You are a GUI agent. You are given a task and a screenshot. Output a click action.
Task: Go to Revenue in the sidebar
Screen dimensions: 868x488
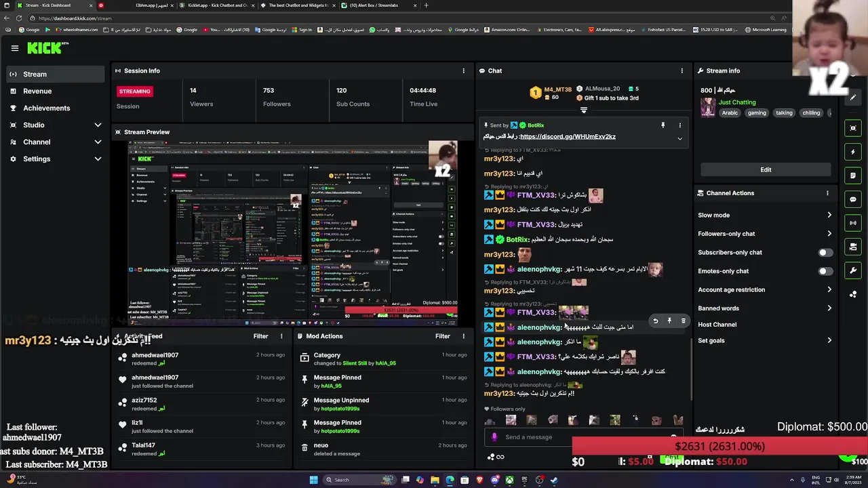56,91
